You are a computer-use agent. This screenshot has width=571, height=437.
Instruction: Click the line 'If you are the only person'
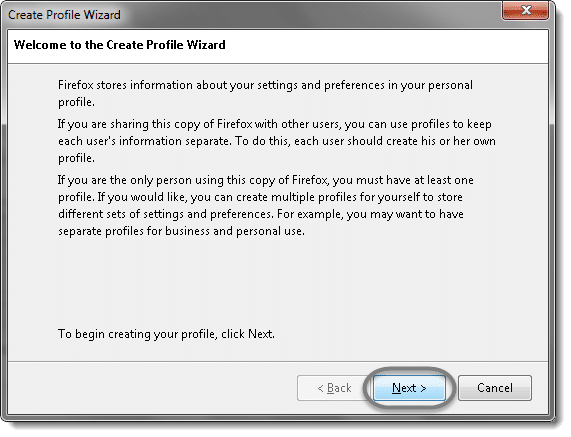[x=265, y=180]
